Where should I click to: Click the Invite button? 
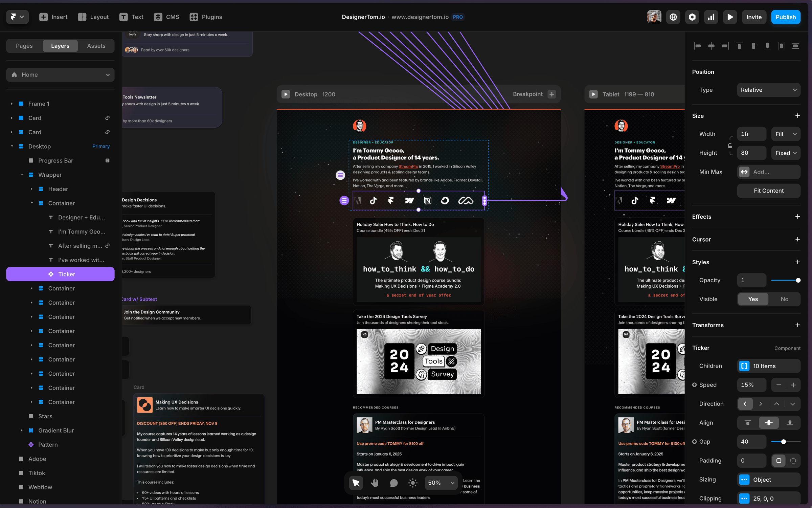pyautogui.click(x=754, y=17)
